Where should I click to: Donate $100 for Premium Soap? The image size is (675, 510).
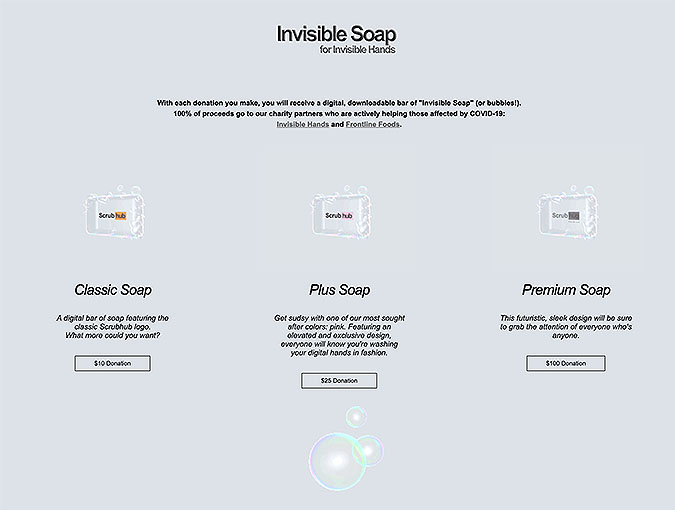pos(566,363)
